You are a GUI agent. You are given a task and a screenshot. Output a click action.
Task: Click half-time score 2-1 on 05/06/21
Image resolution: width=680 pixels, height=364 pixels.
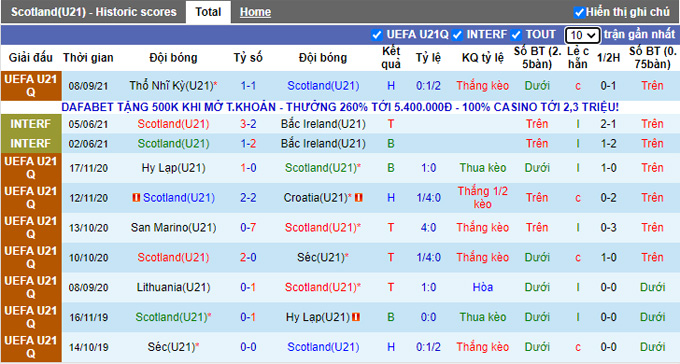(x=608, y=124)
